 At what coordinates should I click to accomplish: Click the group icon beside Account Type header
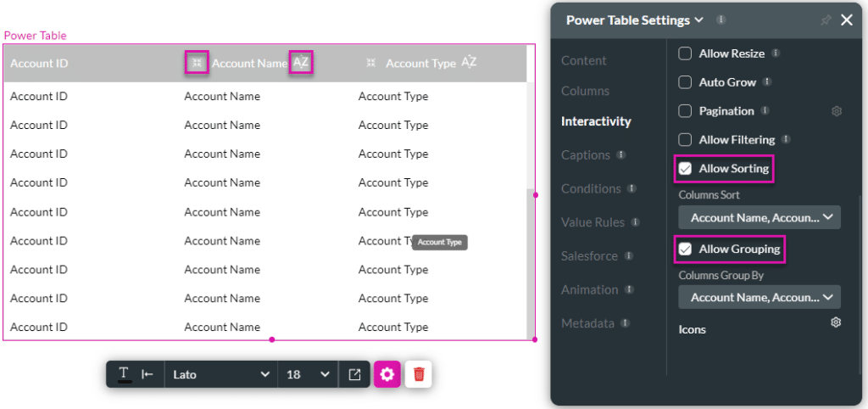[x=370, y=63]
